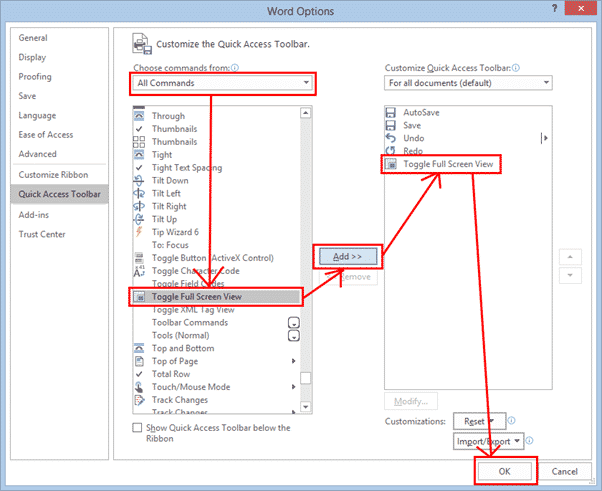Open the Choose commands from dropdown
The width and height of the screenshot is (602, 491).
(223, 83)
